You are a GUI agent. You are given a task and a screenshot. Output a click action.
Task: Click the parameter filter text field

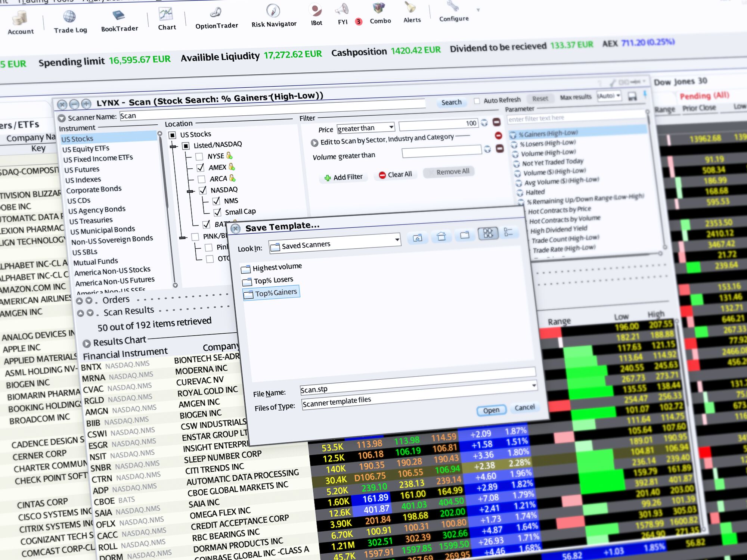(576, 117)
